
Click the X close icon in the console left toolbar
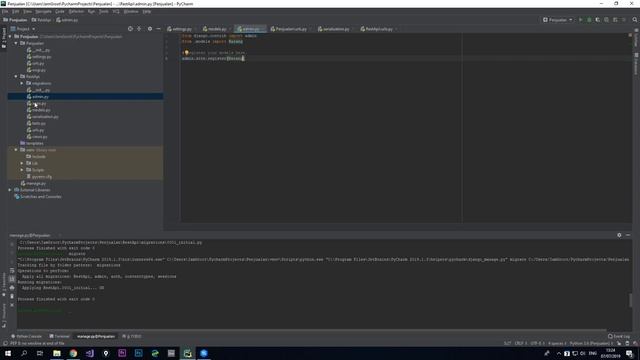coord(12,305)
